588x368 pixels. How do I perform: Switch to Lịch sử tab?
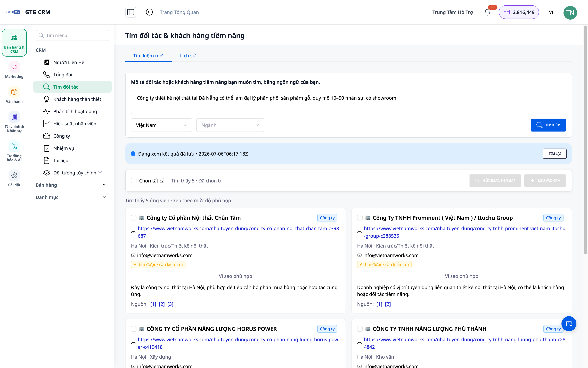pyautogui.click(x=188, y=56)
